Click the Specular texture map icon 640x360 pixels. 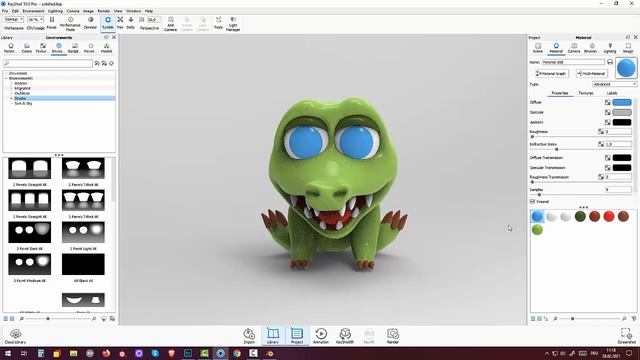pos(608,112)
